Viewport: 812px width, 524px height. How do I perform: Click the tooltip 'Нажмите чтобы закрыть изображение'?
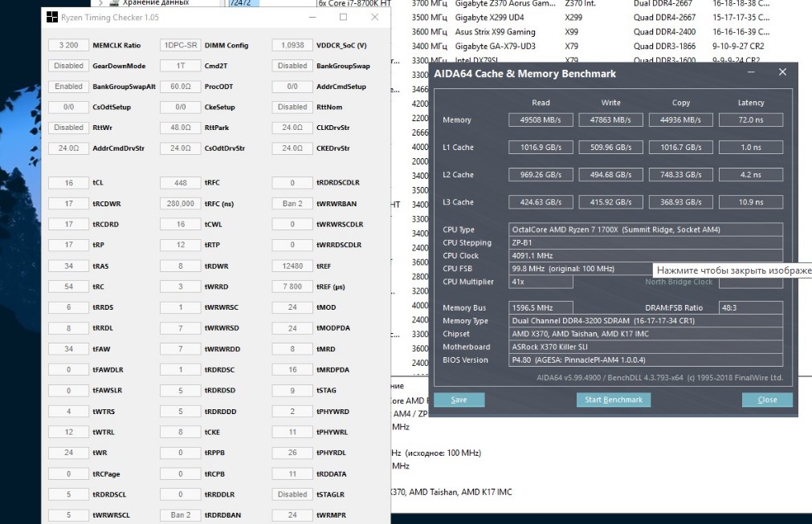[x=732, y=270]
